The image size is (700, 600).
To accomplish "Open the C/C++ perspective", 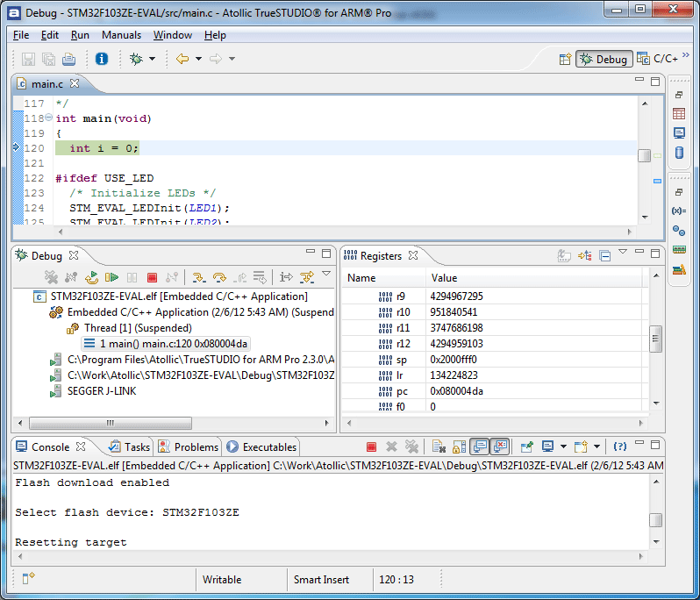I will (x=658, y=59).
